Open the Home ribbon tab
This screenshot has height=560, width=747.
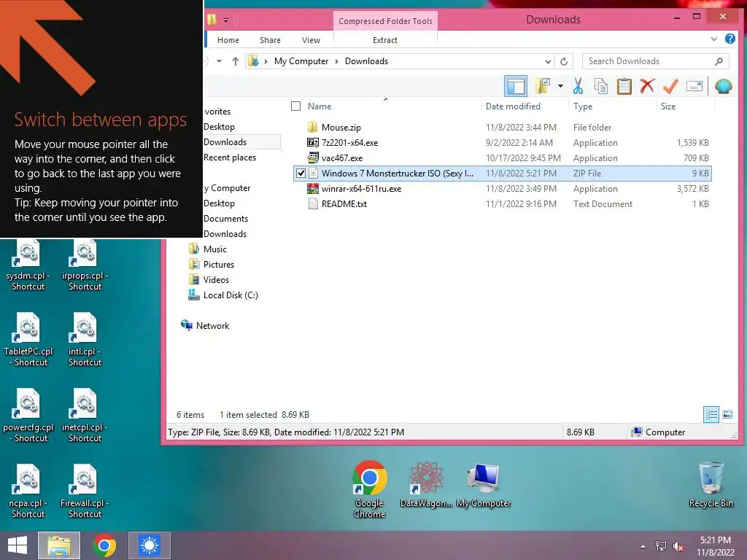[x=228, y=40]
